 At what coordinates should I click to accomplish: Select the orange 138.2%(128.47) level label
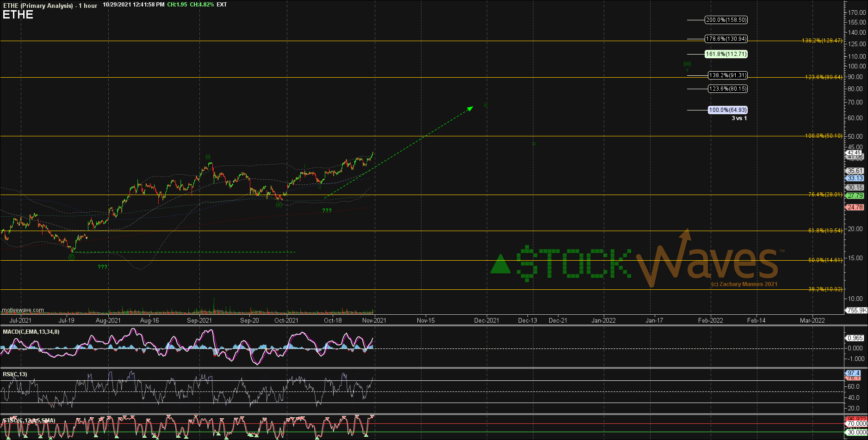point(822,41)
